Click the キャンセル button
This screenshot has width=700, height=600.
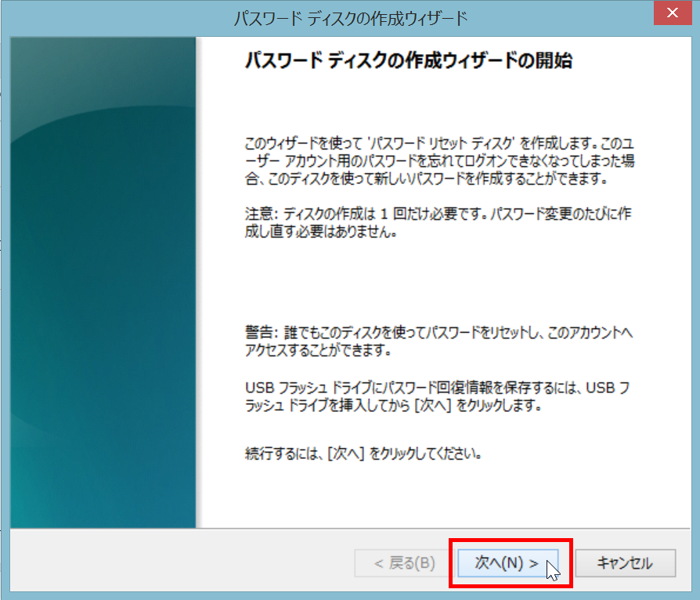[x=625, y=563]
